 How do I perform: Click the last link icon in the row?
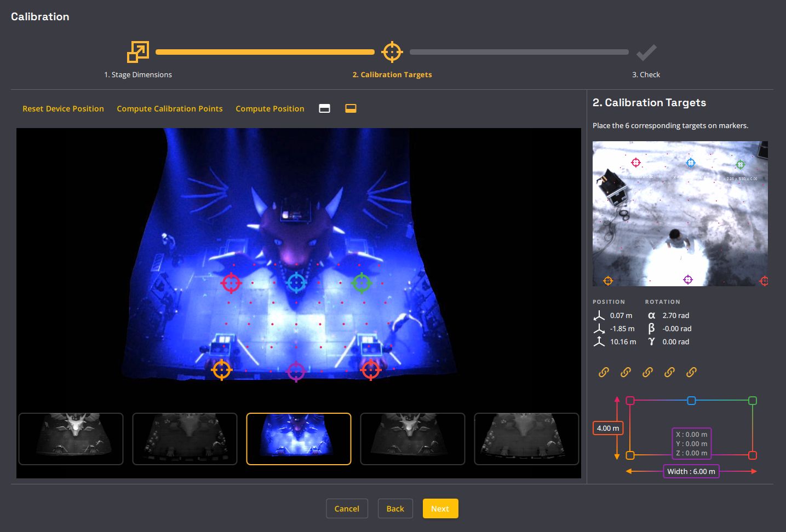pos(691,372)
